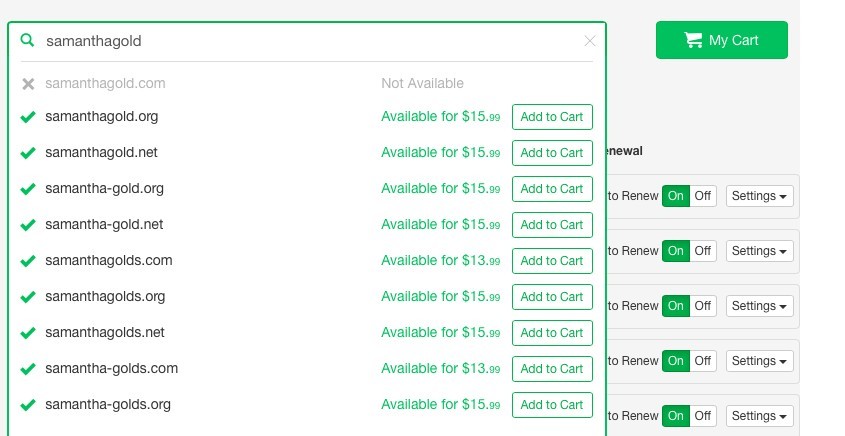
Task: Select the samantha-golds.com domain name
Action: pyautogui.click(x=112, y=369)
